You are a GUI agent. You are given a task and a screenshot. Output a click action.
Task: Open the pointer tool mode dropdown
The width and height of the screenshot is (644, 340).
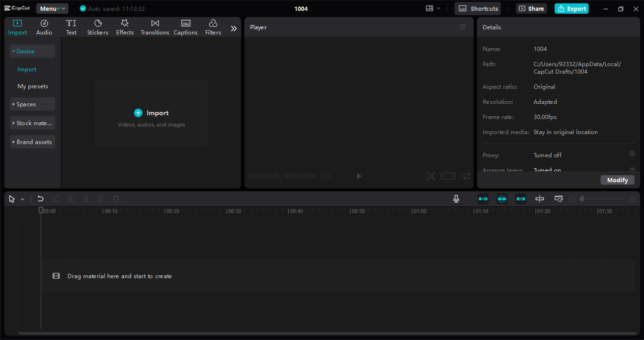click(x=23, y=199)
